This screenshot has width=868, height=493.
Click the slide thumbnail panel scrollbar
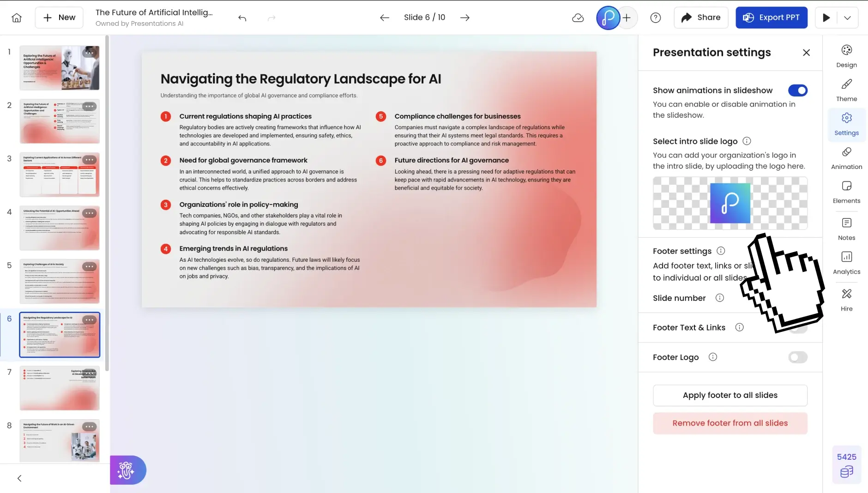(x=107, y=203)
